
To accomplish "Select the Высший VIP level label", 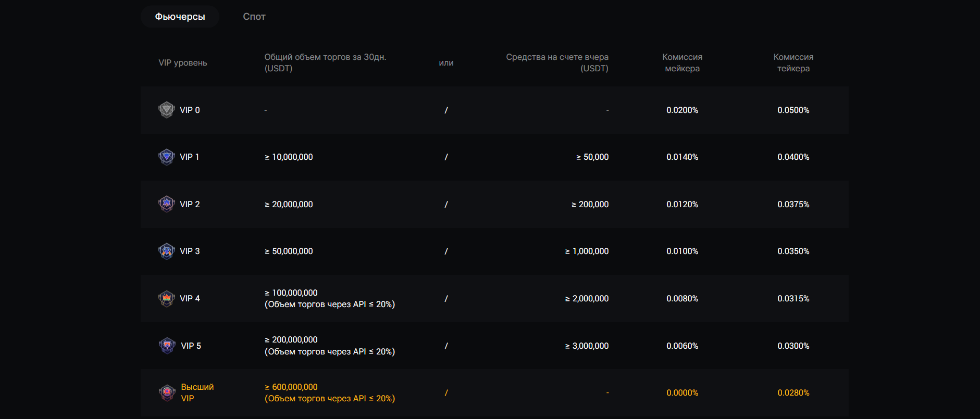I will coord(197,392).
